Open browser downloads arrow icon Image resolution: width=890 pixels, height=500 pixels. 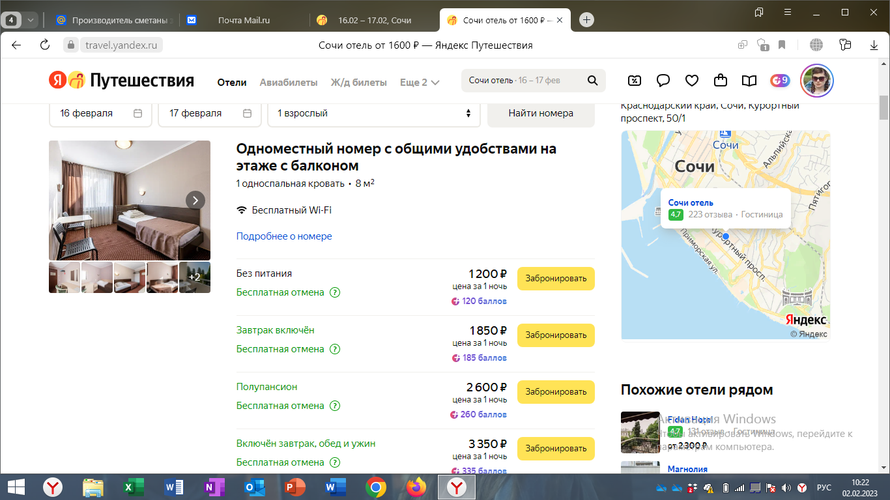[x=874, y=45]
